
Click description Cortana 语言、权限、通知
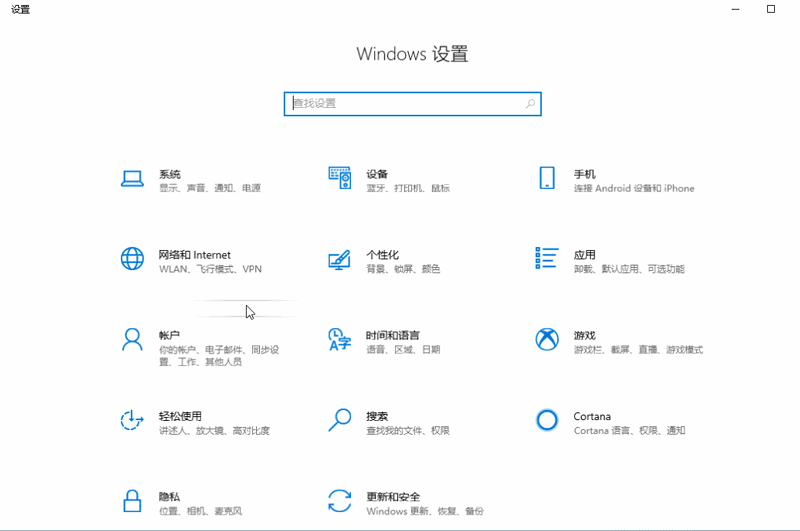pos(630,431)
